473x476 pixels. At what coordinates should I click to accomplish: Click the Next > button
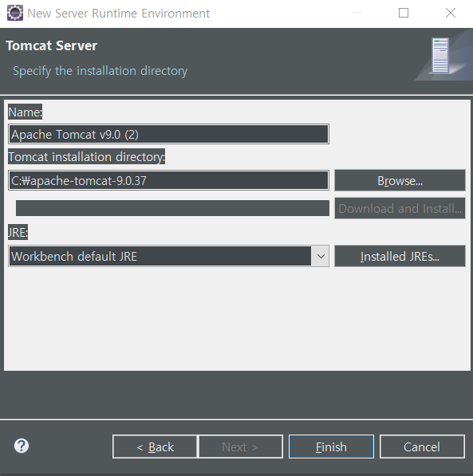[x=240, y=446]
